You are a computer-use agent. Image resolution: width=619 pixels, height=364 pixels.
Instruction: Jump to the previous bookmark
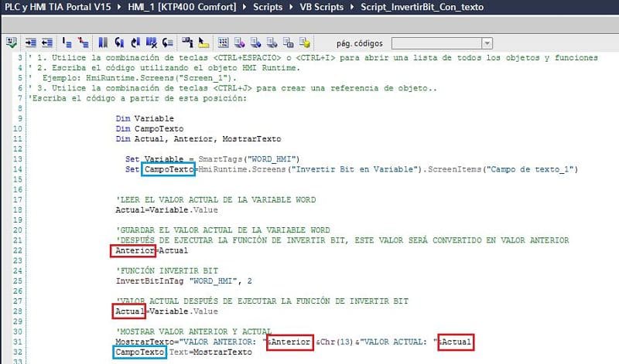pos(119,43)
